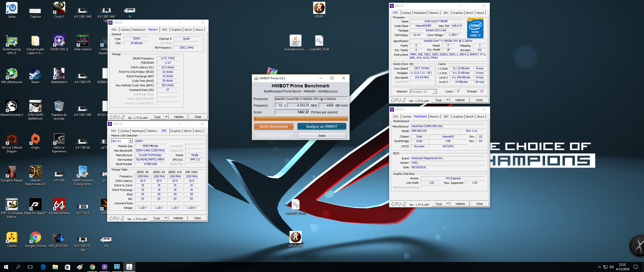Open hwbotprime Java file icon
This screenshot has height=272, width=644.
pyautogui.click(x=295, y=43)
